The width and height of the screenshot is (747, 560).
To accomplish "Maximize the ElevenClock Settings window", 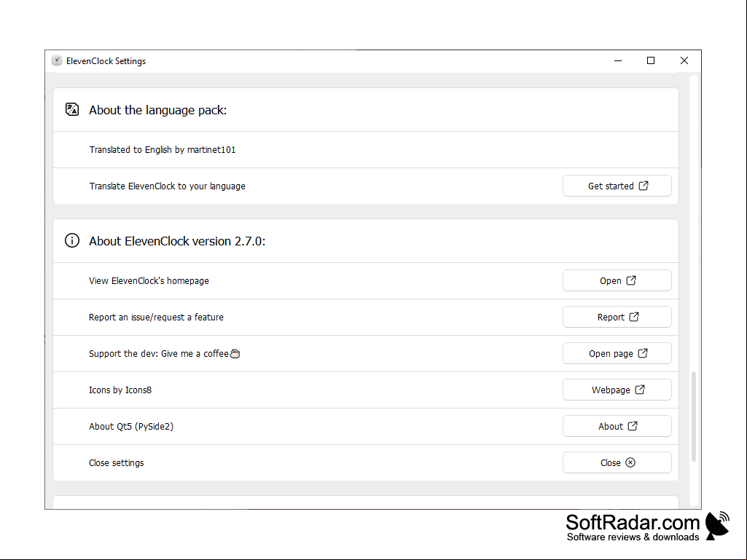I will (x=651, y=60).
